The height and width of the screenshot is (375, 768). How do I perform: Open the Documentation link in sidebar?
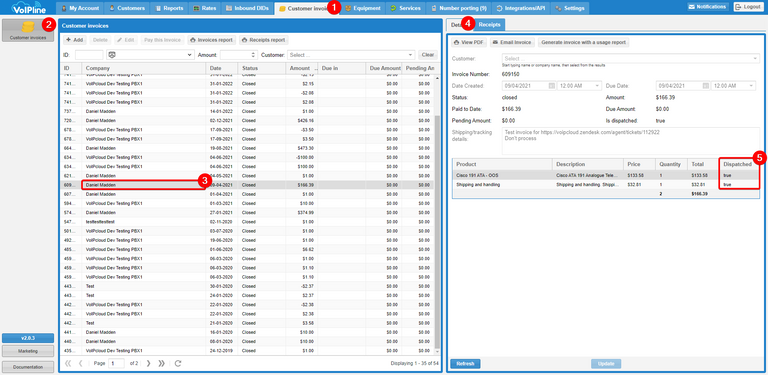28,367
